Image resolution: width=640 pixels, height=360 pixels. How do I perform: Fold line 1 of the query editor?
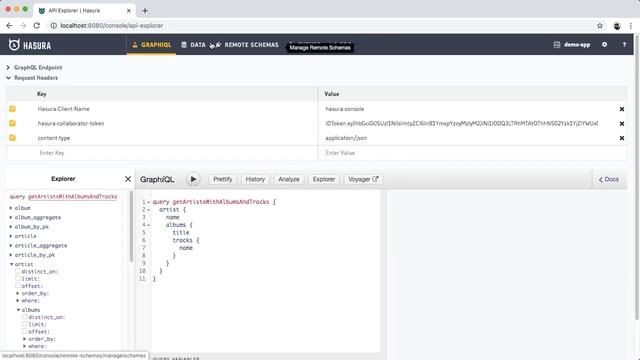click(x=149, y=202)
